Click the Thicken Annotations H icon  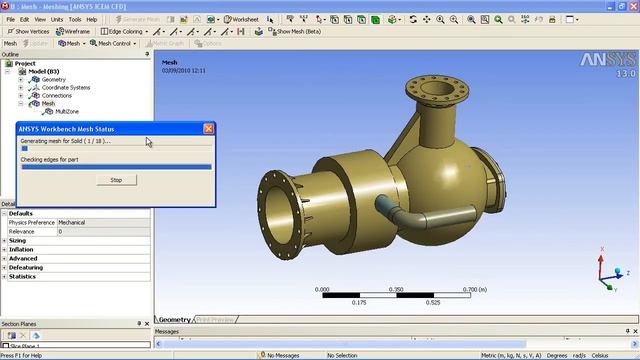click(241, 31)
